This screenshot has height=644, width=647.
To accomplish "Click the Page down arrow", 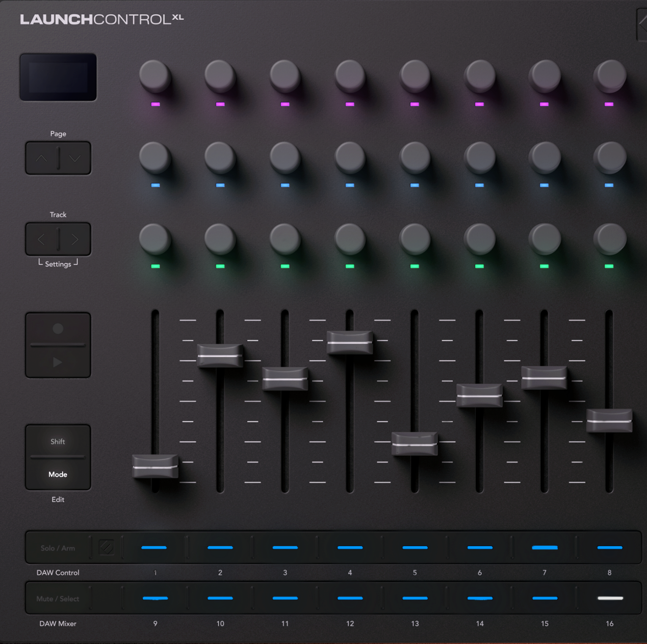I will pos(75,158).
